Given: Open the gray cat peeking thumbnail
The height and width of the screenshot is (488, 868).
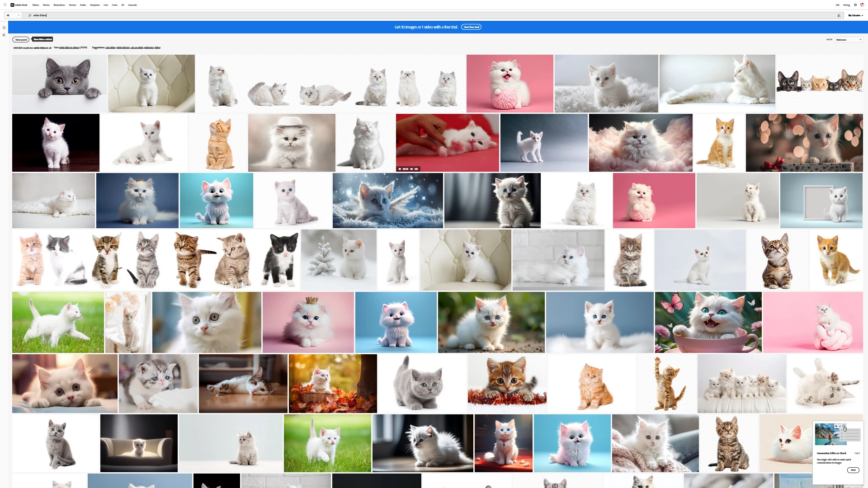Looking at the screenshot, I should [59, 84].
